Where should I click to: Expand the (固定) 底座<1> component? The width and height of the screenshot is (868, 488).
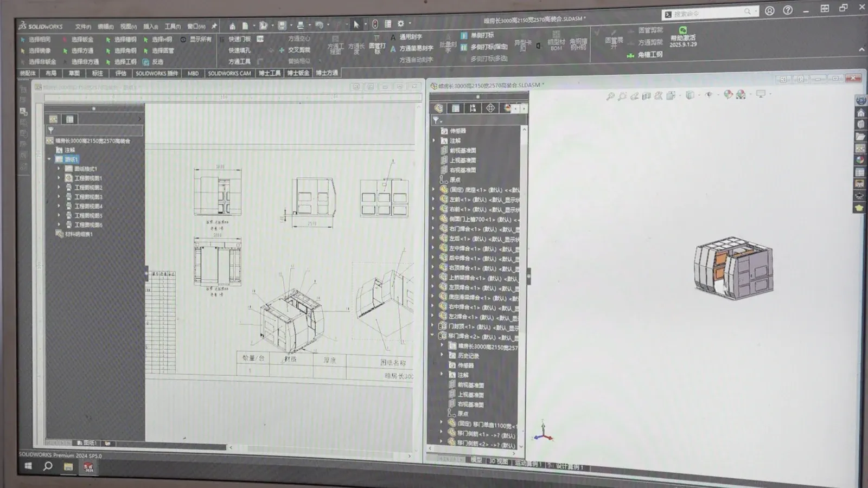pos(433,190)
